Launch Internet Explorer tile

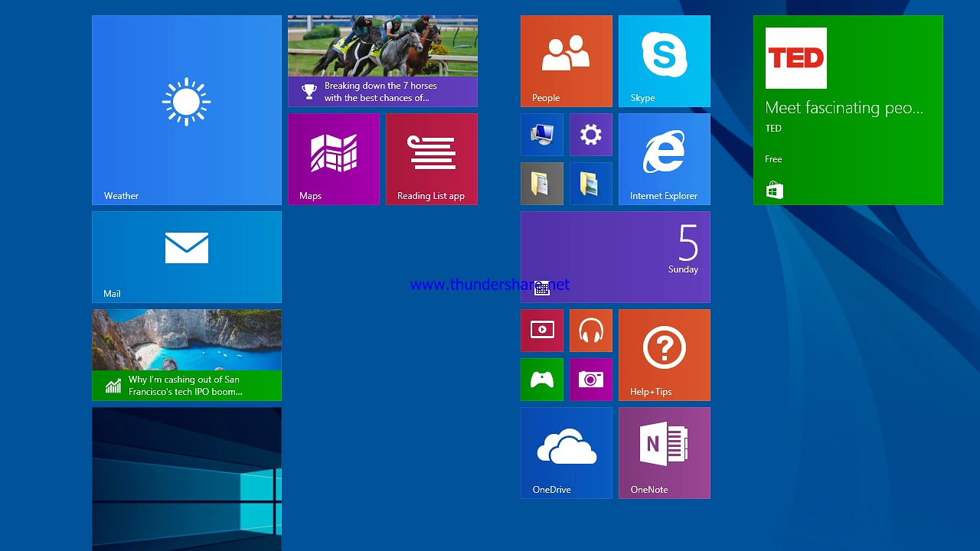click(x=665, y=159)
